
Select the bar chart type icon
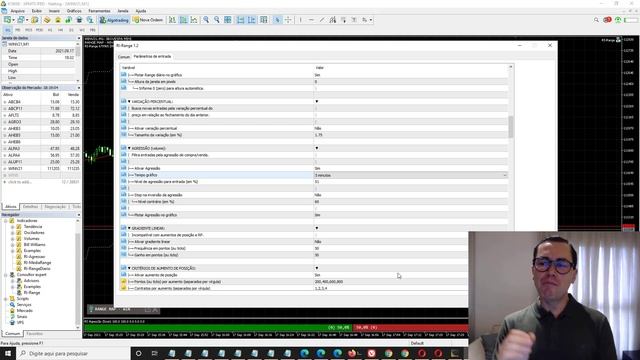pyautogui.click(x=172, y=20)
